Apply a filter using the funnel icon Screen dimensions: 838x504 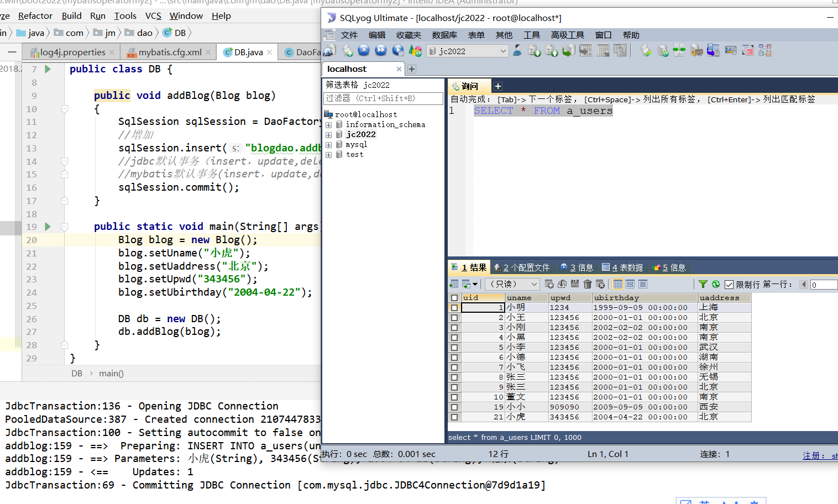coord(702,284)
